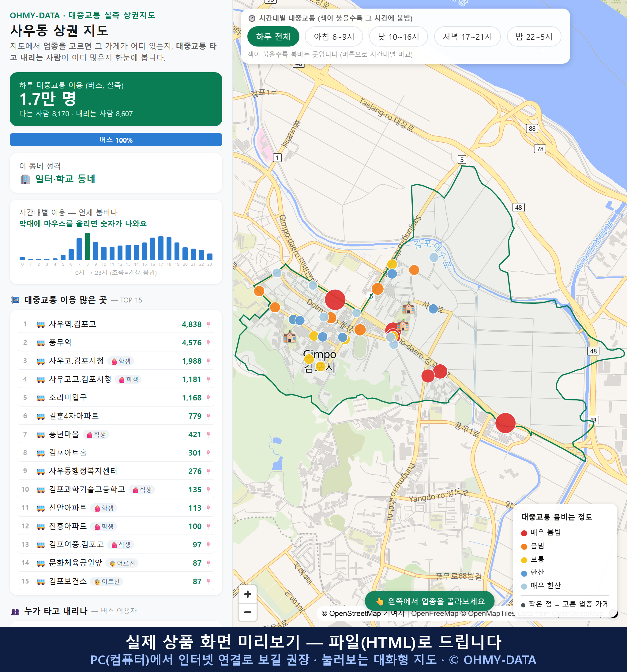Click the blue 한산 legend dot
The height and width of the screenshot is (672, 627).
[x=524, y=573]
